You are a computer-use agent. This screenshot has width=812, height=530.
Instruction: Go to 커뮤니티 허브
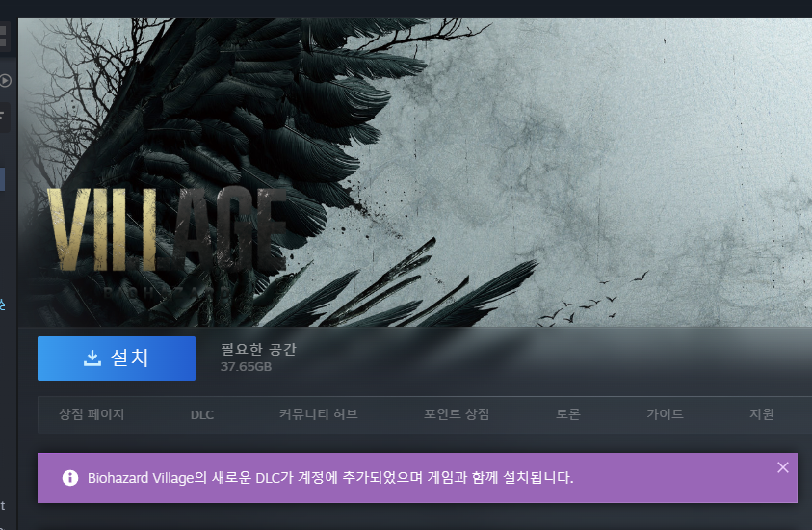319,414
